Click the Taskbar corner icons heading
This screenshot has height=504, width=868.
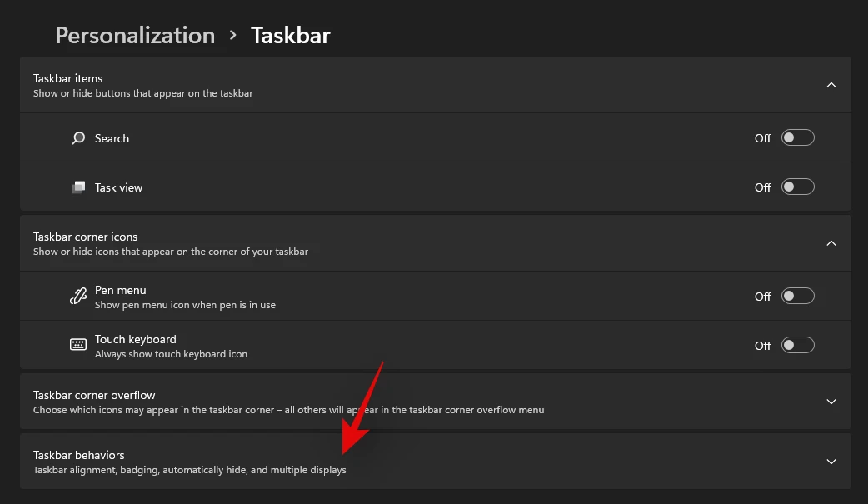click(x=86, y=237)
